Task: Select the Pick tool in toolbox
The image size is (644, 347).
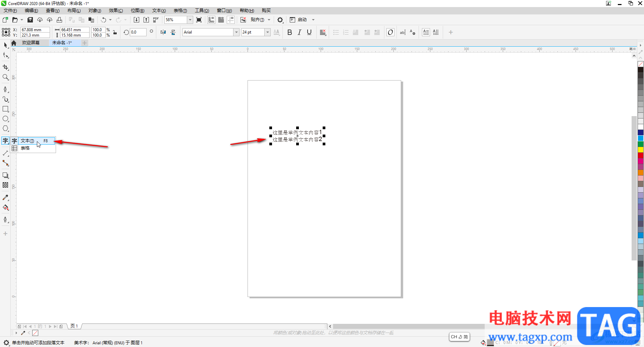Action: point(5,45)
